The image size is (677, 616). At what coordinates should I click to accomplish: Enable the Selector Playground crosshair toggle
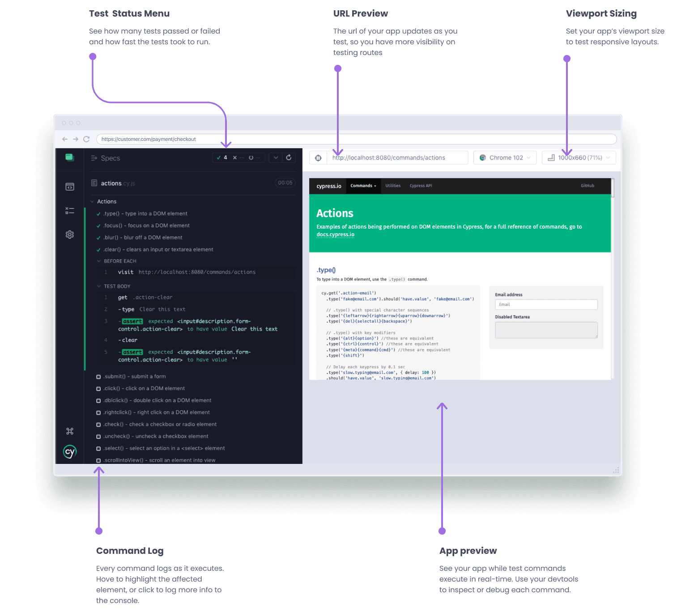pyautogui.click(x=318, y=157)
